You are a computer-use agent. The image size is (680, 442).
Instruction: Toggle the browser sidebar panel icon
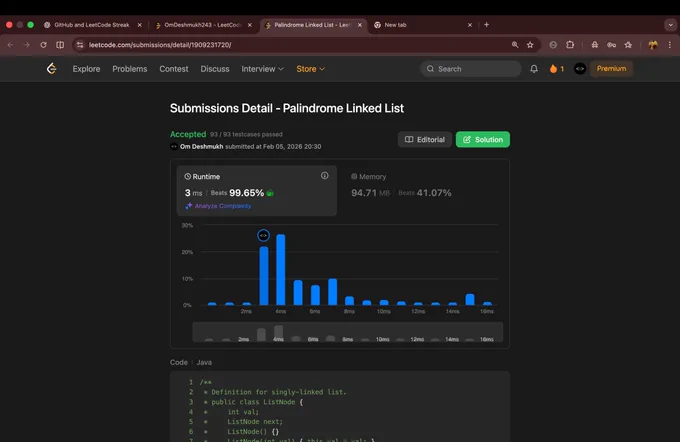60,45
